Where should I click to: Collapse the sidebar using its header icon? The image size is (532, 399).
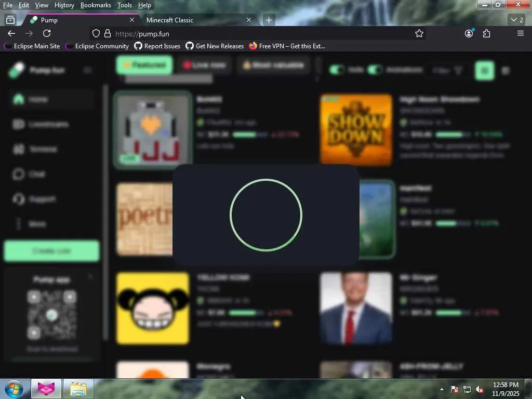point(87,70)
